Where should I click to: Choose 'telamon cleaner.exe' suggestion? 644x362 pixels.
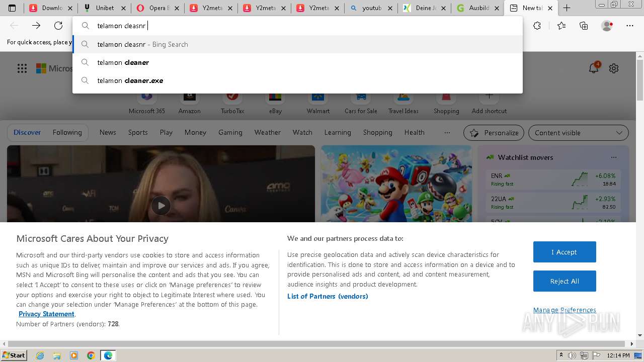tap(297, 80)
